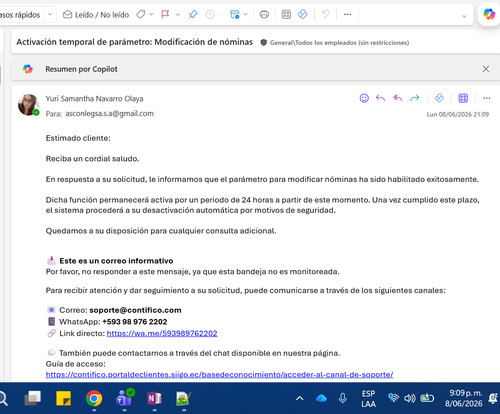Click the sensitivity label shield icon
The image size is (500, 414).
[264, 42]
